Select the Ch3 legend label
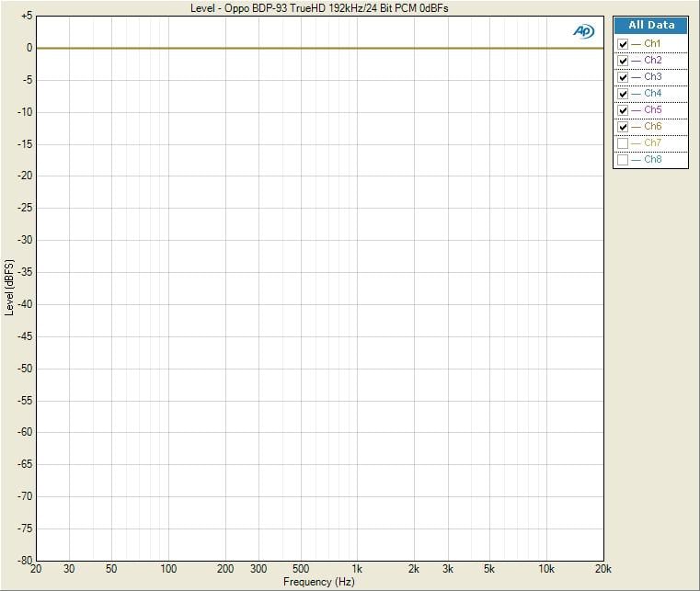Screen dimensions: 700x591 coord(653,76)
